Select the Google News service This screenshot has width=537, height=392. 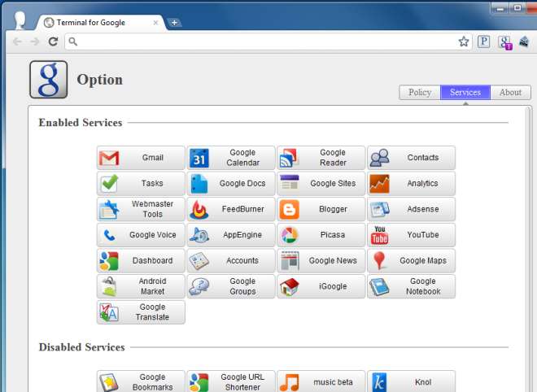coord(321,261)
